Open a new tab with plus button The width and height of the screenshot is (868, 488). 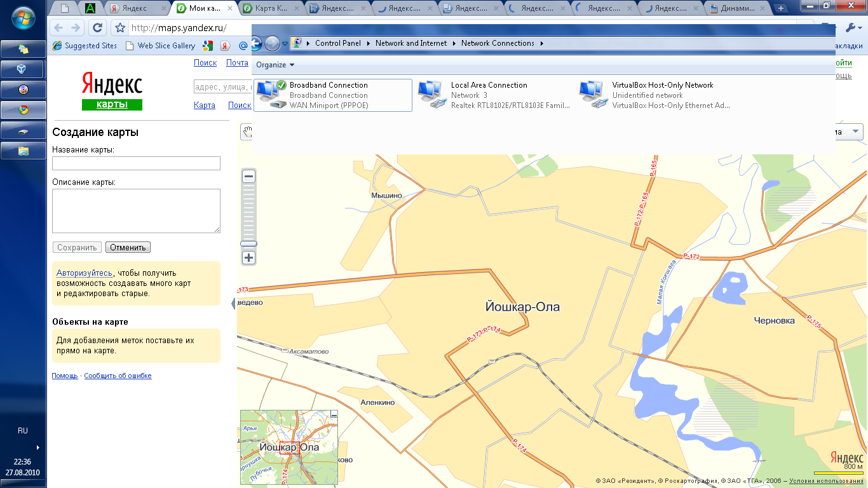[781, 8]
